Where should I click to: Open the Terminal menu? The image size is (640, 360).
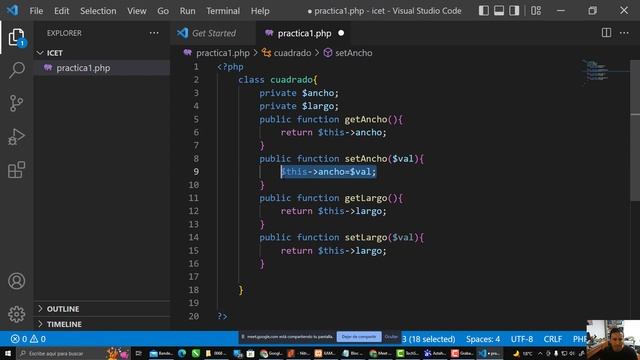223,11
